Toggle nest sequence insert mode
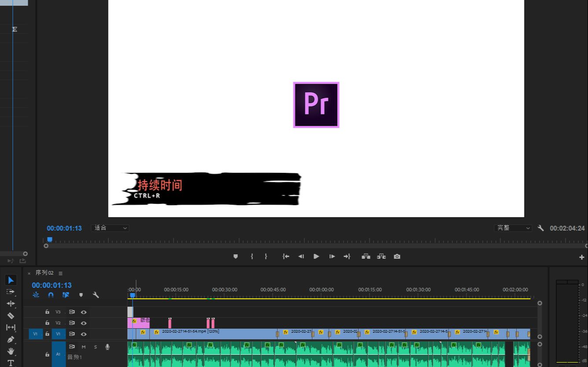This screenshot has height=367, width=588. click(x=36, y=295)
